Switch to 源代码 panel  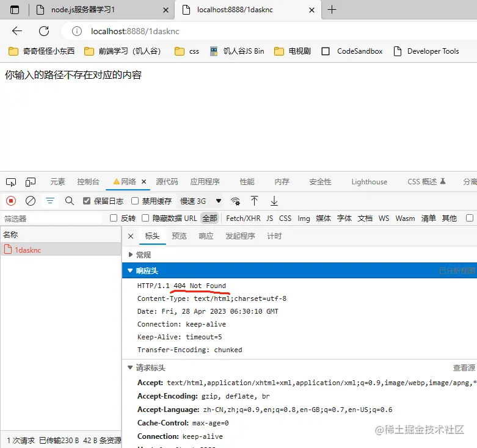point(167,182)
